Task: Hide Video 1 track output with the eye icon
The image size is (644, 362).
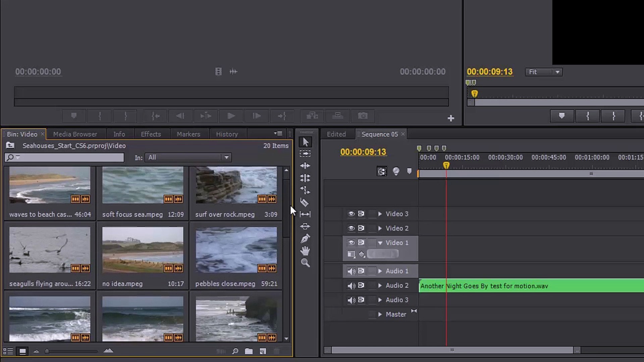Action: tap(351, 243)
